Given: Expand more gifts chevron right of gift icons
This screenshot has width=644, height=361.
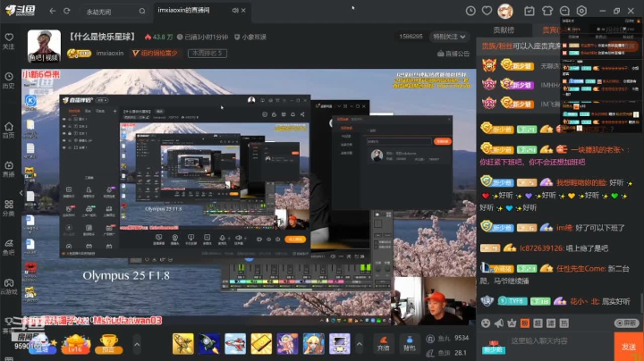Looking at the screenshot, I should coord(360,345).
